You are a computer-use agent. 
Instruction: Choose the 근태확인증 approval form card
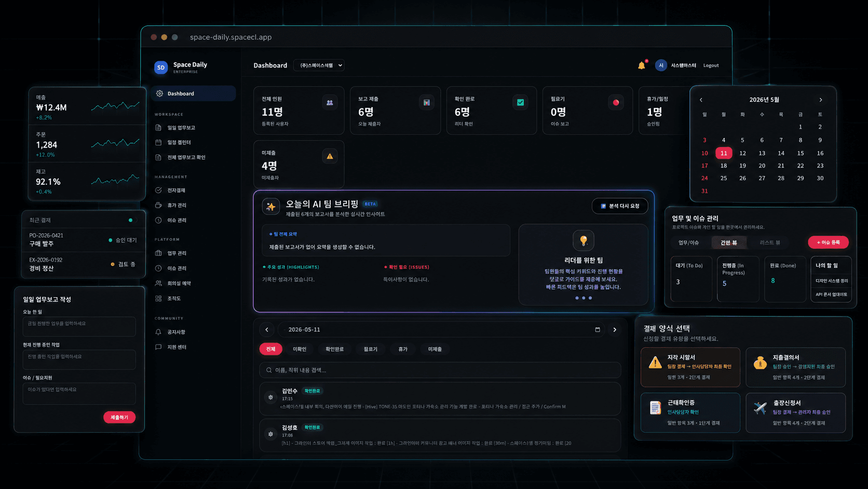[x=690, y=413]
